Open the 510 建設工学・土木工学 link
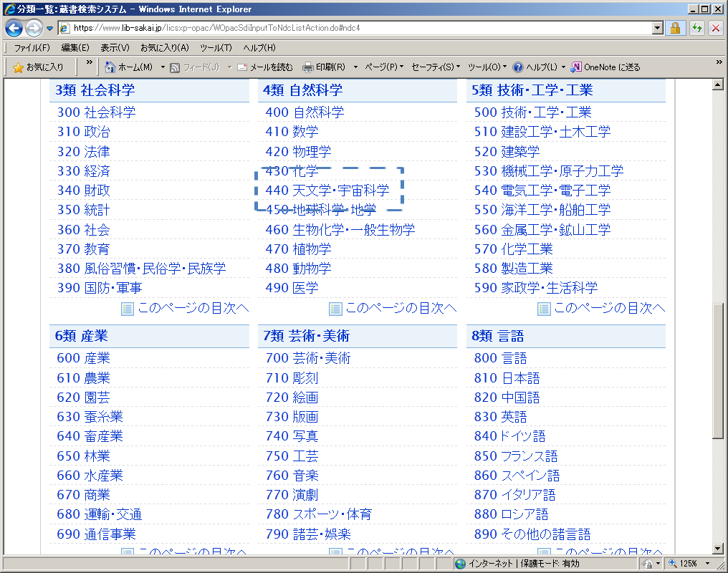The image size is (728, 573). click(542, 132)
